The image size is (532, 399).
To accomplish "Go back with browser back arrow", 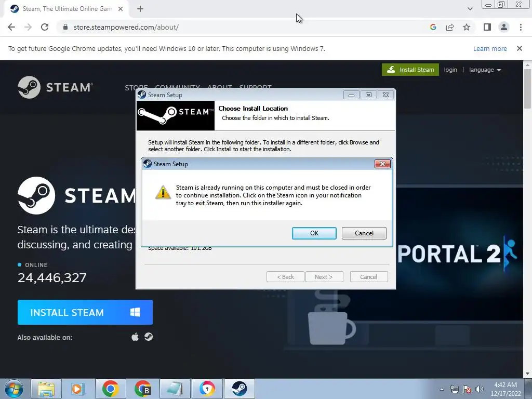I will pos(11,27).
